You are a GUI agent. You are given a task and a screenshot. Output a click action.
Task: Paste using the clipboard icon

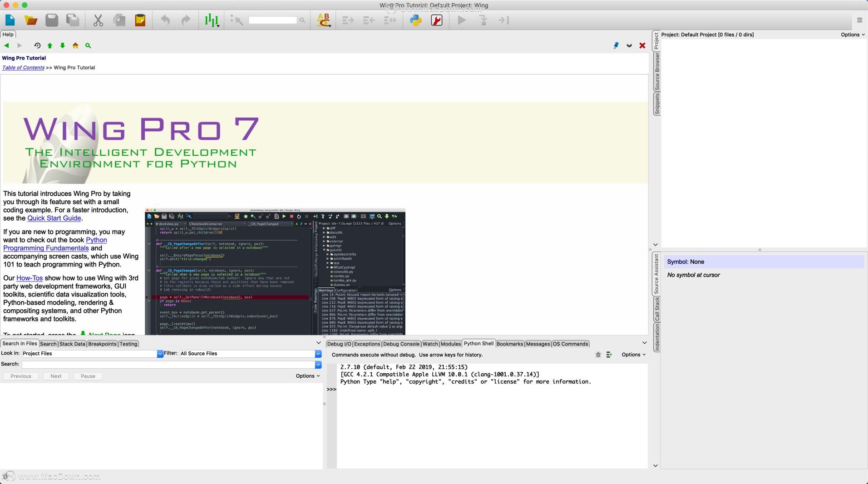pyautogui.click(x=140, y=20)
